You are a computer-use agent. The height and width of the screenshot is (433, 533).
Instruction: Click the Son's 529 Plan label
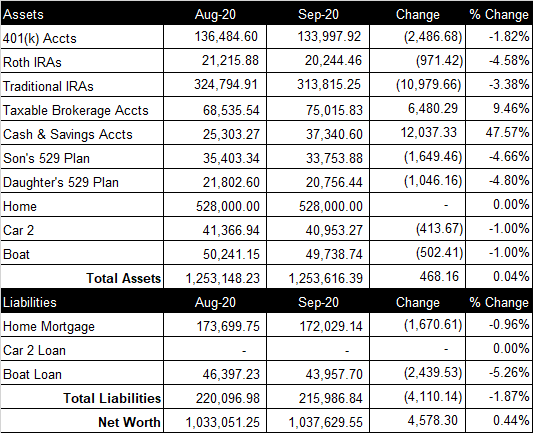pyautogui.click(x=46, y=158)
